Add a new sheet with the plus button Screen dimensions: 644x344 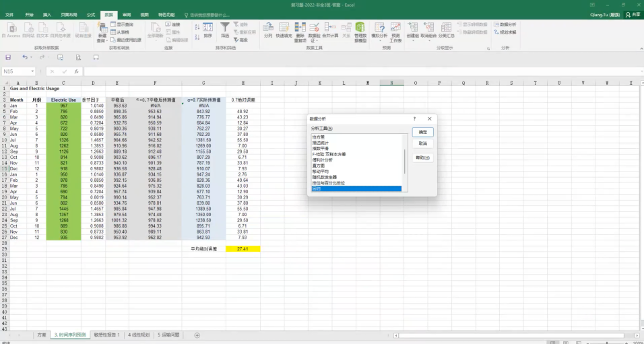click(x=197, y=335)
